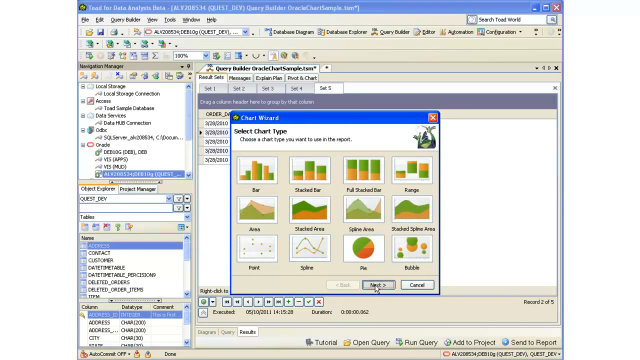Select the Pie chart type

[363, 248]
